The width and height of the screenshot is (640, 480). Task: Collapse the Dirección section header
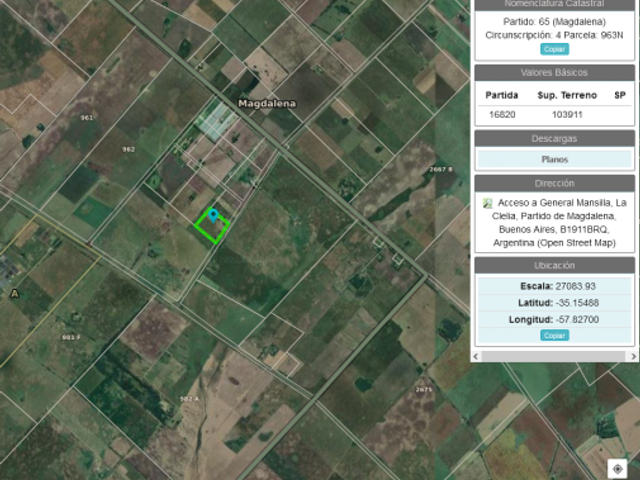(554, 184)
